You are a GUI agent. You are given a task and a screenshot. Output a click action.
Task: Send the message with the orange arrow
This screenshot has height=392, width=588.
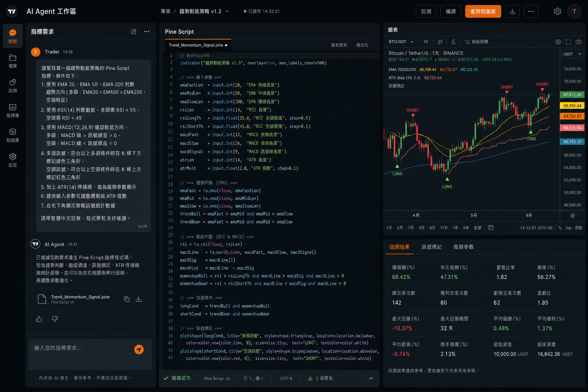tap(139, 349)
